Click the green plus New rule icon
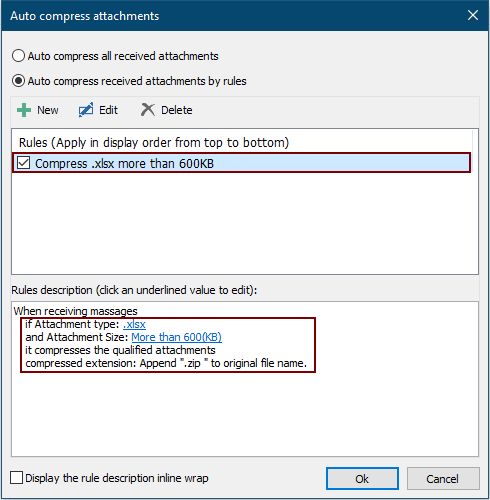Image resolution: width=490 pixels, height=500 pixels. tap(24, 110)
